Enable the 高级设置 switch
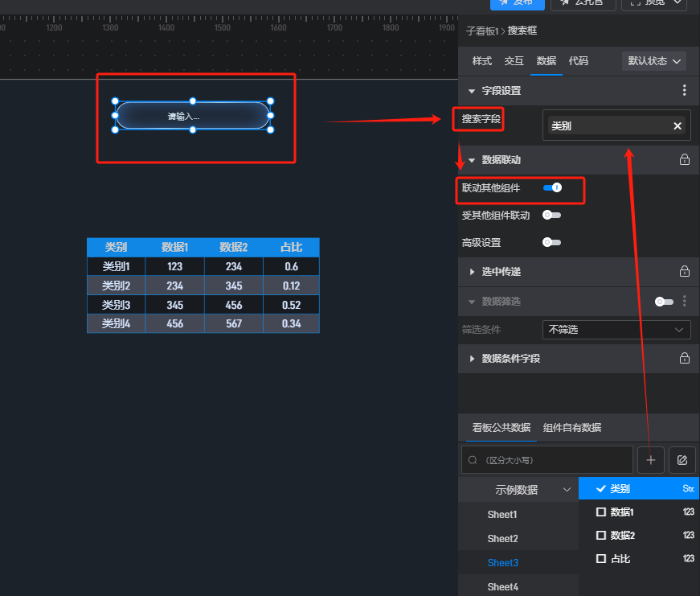 [x=551, y=243]
